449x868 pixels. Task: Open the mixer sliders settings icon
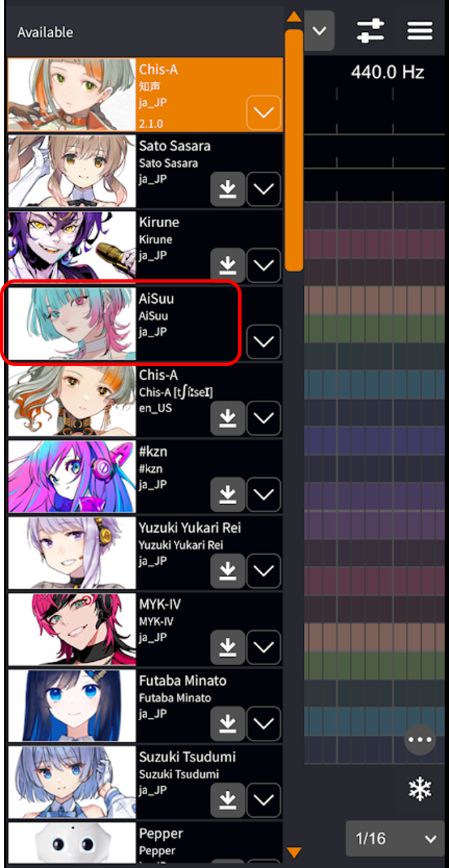coord(370,31)
